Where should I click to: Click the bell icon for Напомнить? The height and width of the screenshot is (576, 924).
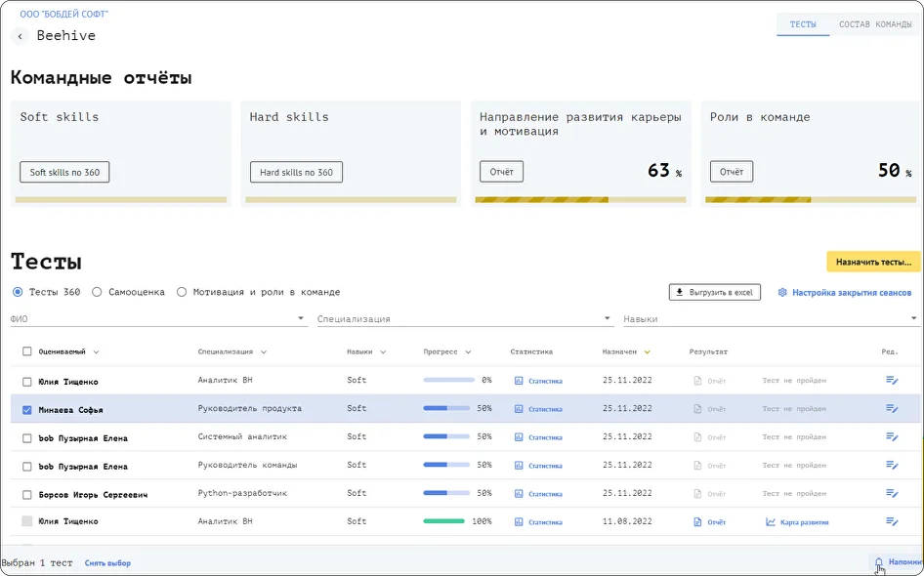pyautogui.click(x=878, y=562)
